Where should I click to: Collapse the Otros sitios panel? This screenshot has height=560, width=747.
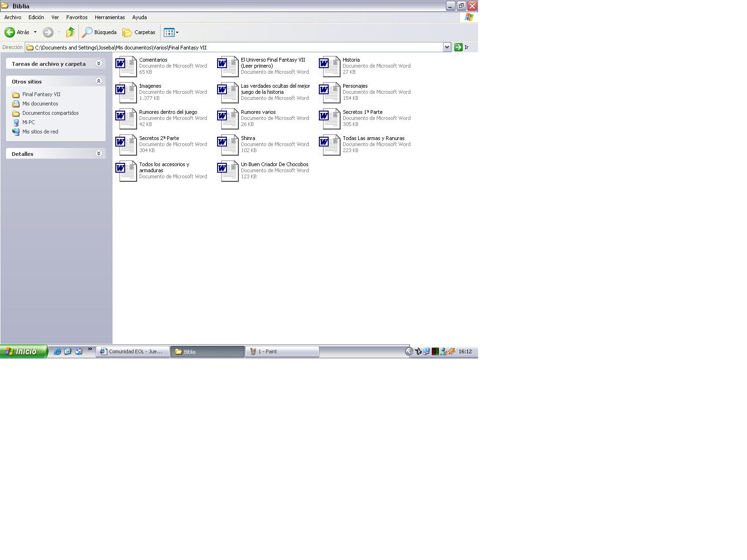click(99, 81)
